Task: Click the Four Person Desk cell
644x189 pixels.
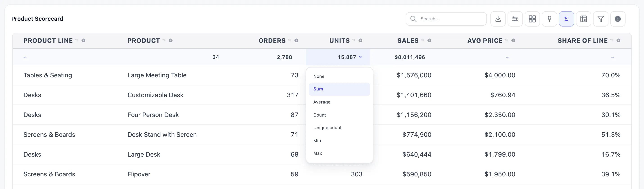Action: 153,115
